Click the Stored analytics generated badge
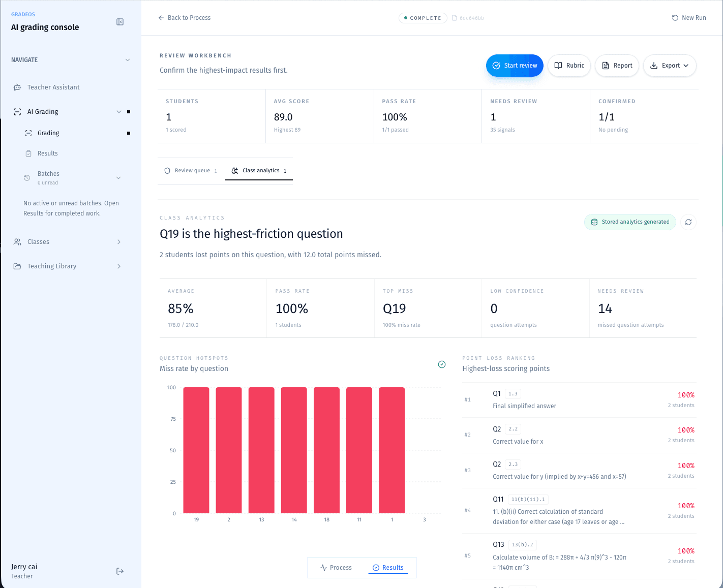Screen dimensions: 723x588 [x=630, y=222]
